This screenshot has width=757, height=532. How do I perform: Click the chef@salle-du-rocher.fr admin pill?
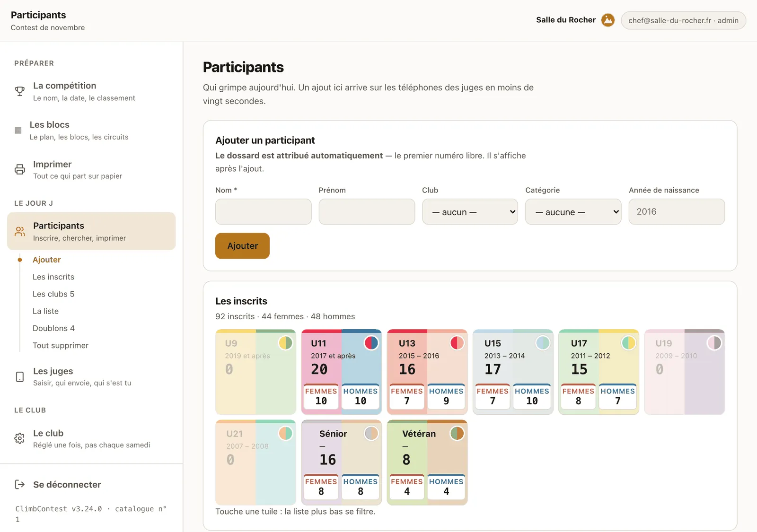tap(683, 20)
